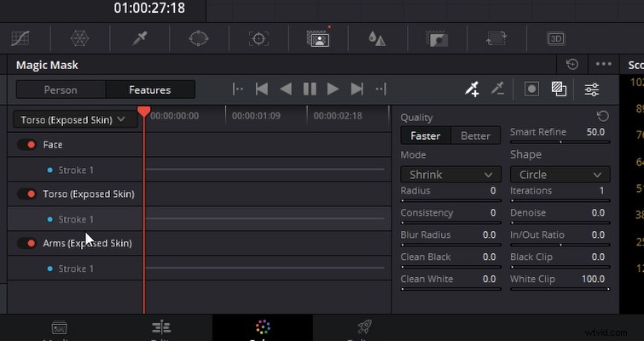The image size is (644, 341).
Task: Select Stroke 1 under Face
Action: (76, 170)
